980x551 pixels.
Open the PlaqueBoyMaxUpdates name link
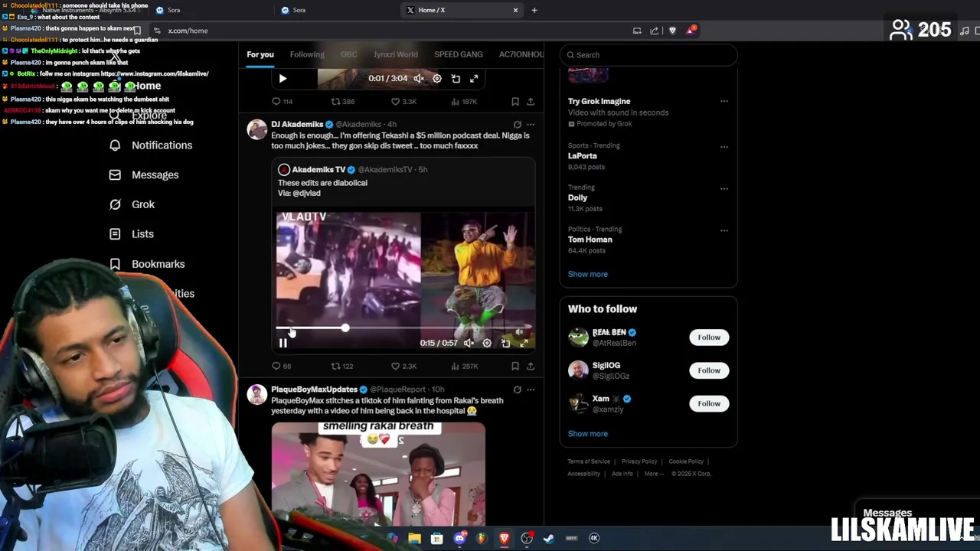[x=314, y=390]
